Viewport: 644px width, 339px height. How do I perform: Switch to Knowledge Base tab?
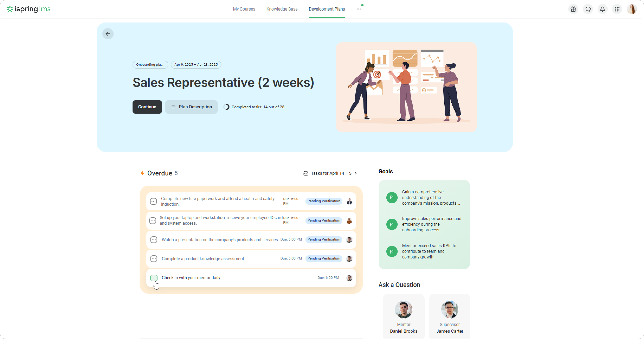point(282,9)
